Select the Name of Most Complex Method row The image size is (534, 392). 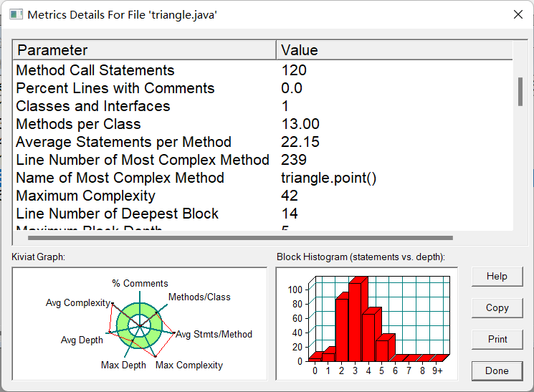[263, 178]
